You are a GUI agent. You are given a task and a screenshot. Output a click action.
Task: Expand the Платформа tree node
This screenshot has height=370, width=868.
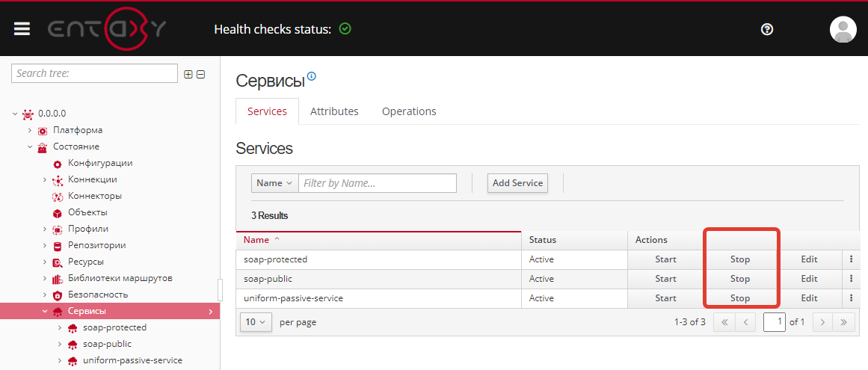(x=30, y=130)
